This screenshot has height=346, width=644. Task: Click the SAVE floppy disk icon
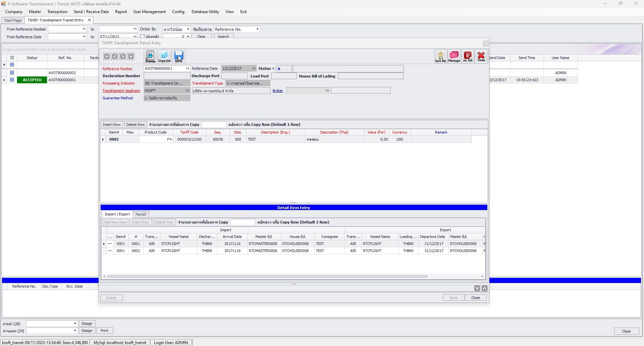pos(179,56)
